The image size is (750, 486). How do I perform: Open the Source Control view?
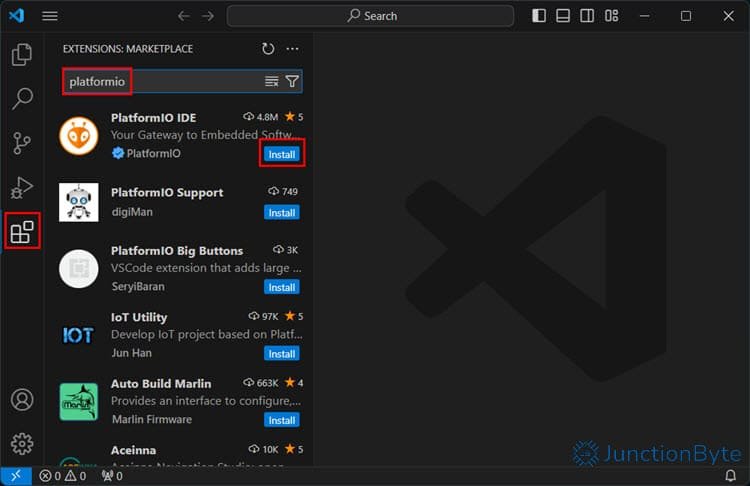click(22, 143)
